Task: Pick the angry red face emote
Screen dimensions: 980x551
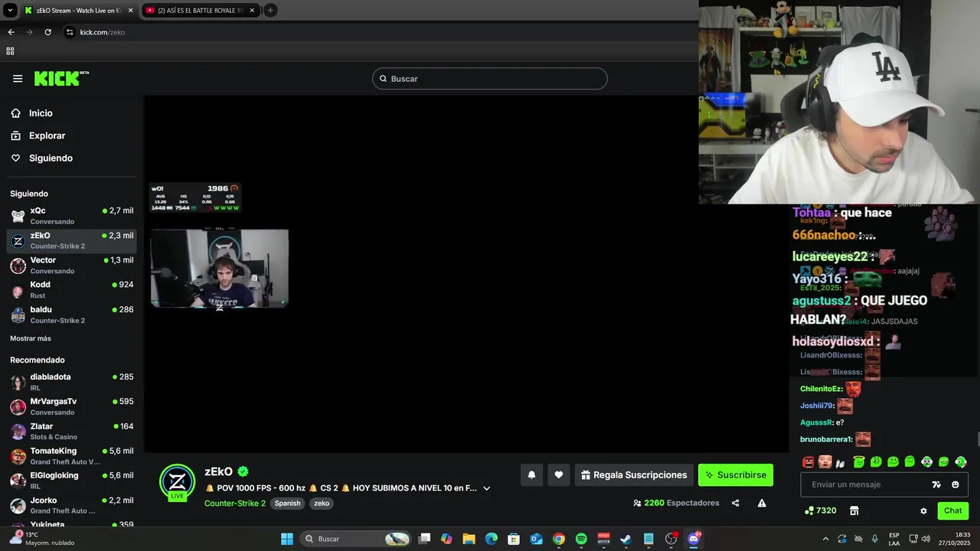Action: pyautogui.click(x=808, y=461)
